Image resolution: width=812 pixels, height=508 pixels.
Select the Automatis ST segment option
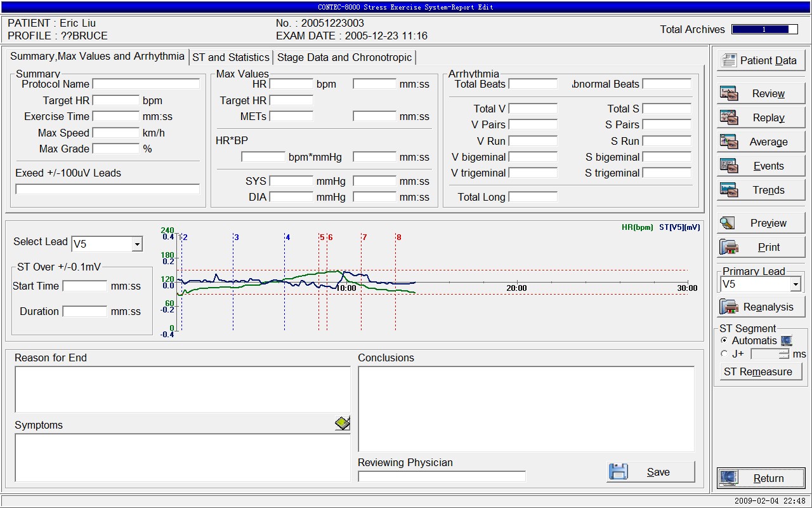point(724,341)
